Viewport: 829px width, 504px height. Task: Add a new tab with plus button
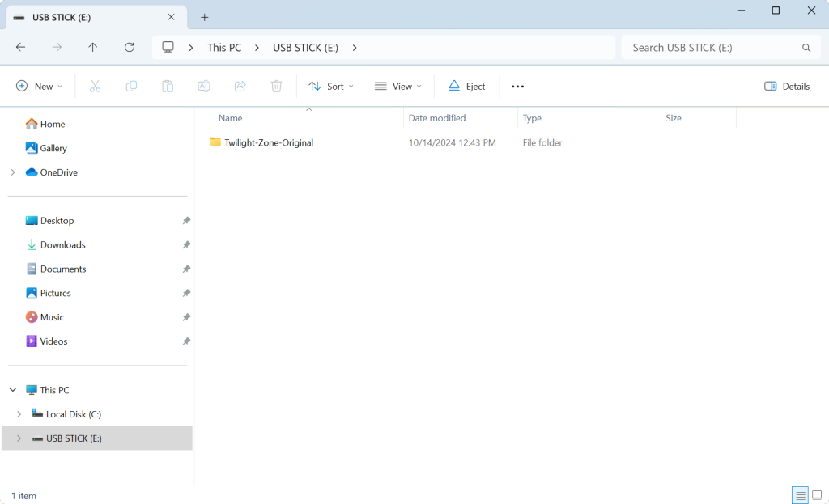[x=205, y=18]
